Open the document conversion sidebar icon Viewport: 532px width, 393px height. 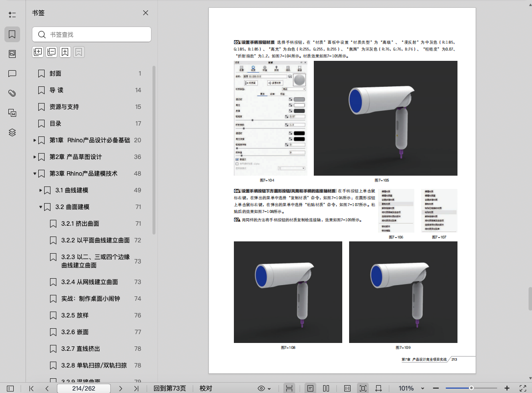pyautogui.click(x=12, y=113)
